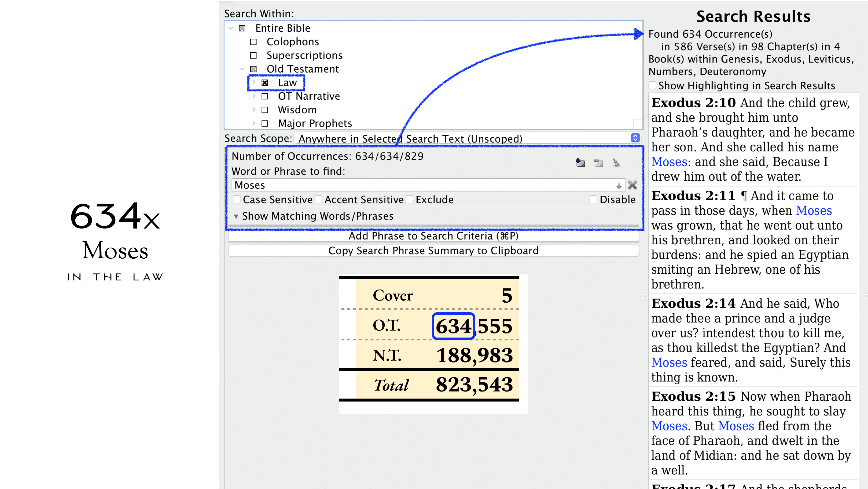Image resolution: width=868 pixels, height=489 pixels.
Task: Click the X clear icon beside Moses field
Action: pos(632,185)
